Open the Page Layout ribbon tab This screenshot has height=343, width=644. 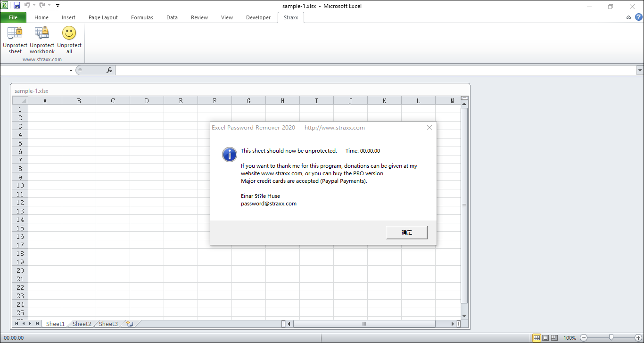tap(103, 17)
